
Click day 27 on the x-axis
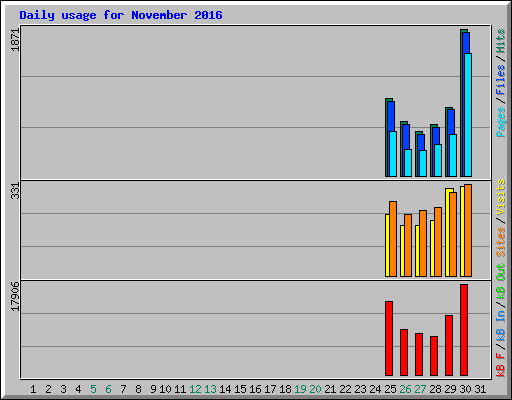click(x=420, y=389)
